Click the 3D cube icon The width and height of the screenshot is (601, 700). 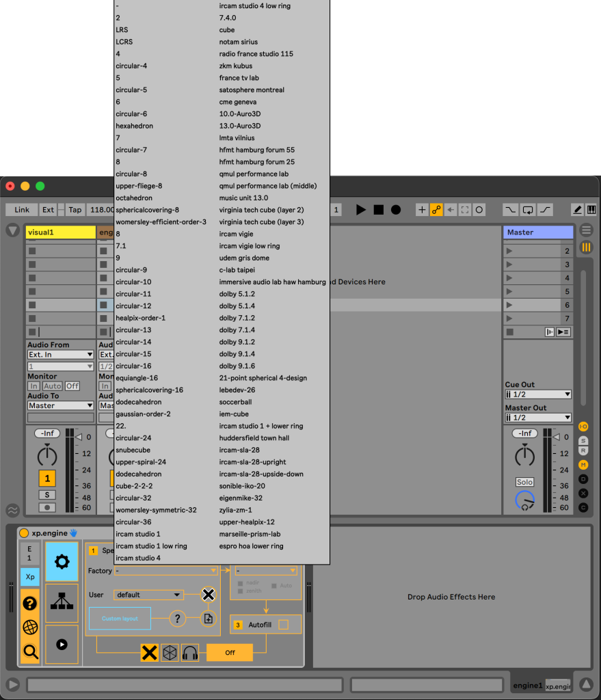tap(170, 653)
